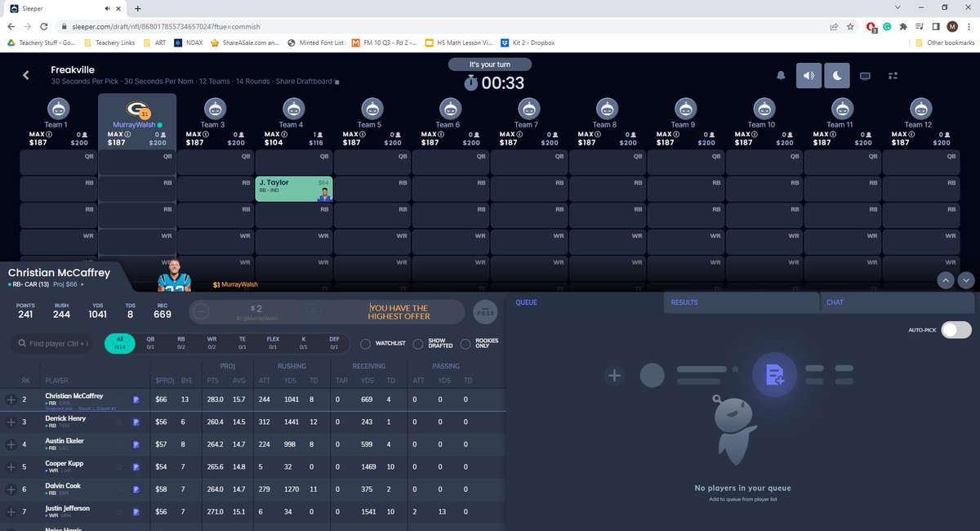980x531 pixels.
Task: Star Derrick Henry for the watchlist
Action: 119,422
